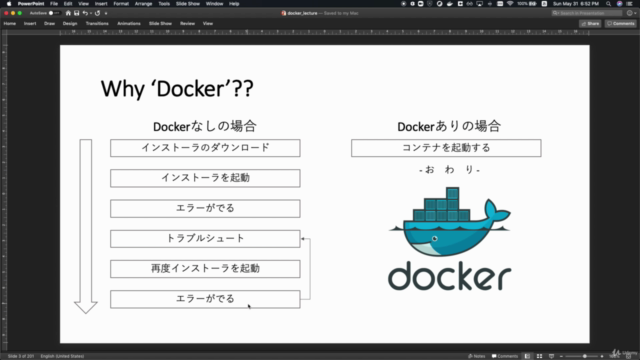Viewport: 640px width, 360px height.
Task: Open the Notification Center icon
Action: pos(630,4)
